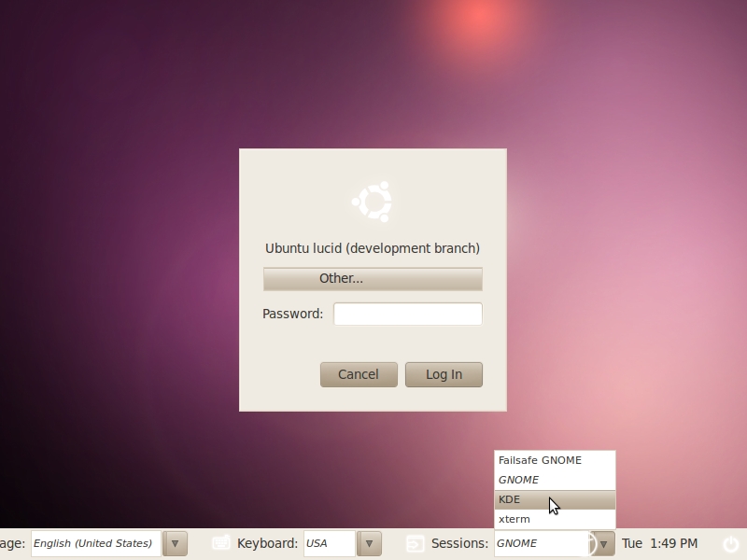The height and width of the screenshot is (560, 747).
Task: Click the Tue 1:49 PM clock
Action: (659, 543)
